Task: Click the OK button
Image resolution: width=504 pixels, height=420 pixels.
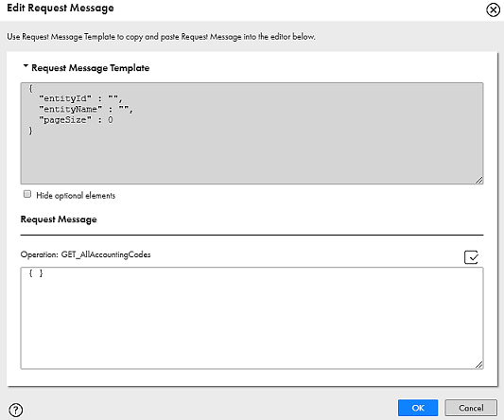Action: tap(418, 408)
